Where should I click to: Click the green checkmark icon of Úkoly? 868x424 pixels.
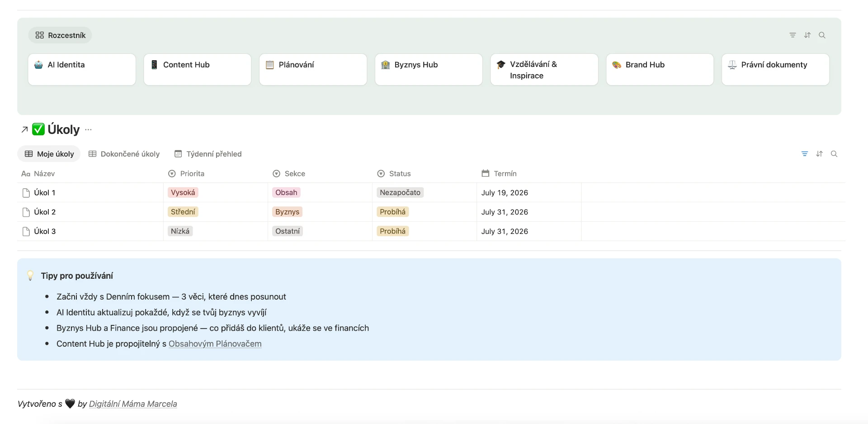(38, 129)
